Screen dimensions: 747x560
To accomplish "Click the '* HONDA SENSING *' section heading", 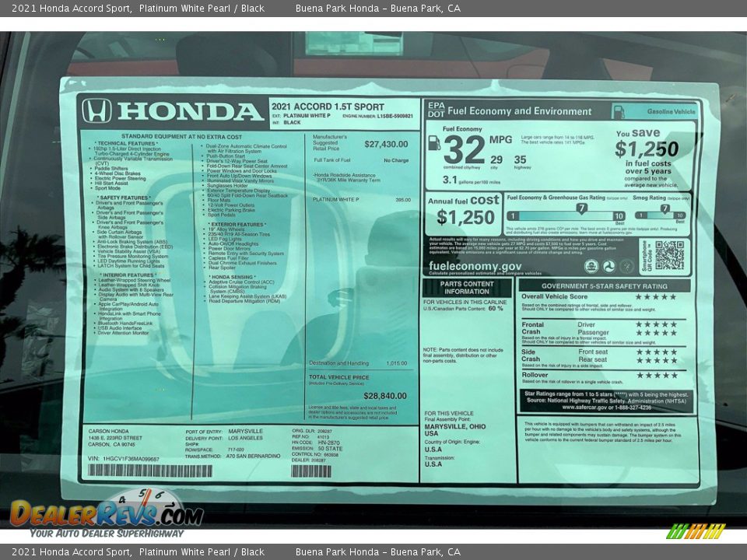I will [x=232, y=277].
